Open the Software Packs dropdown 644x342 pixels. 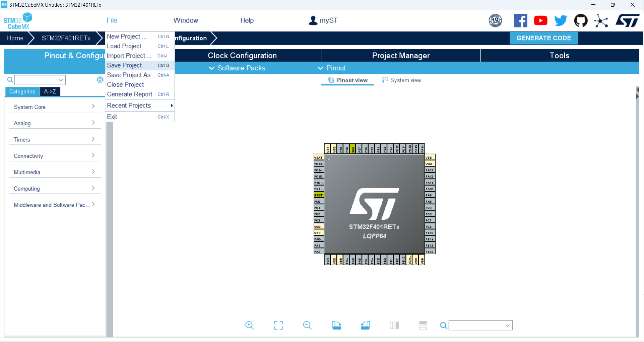[237, 68]
